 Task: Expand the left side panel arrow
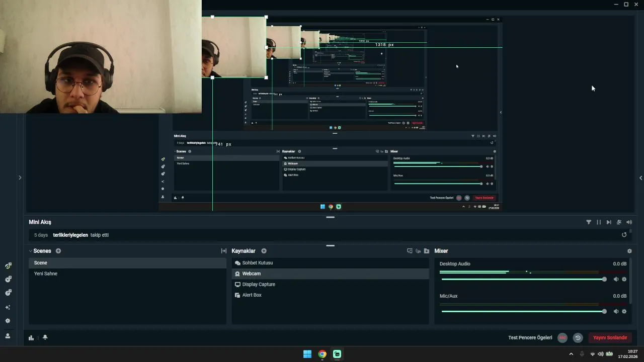pyautogui.click(x=20, y=177)
